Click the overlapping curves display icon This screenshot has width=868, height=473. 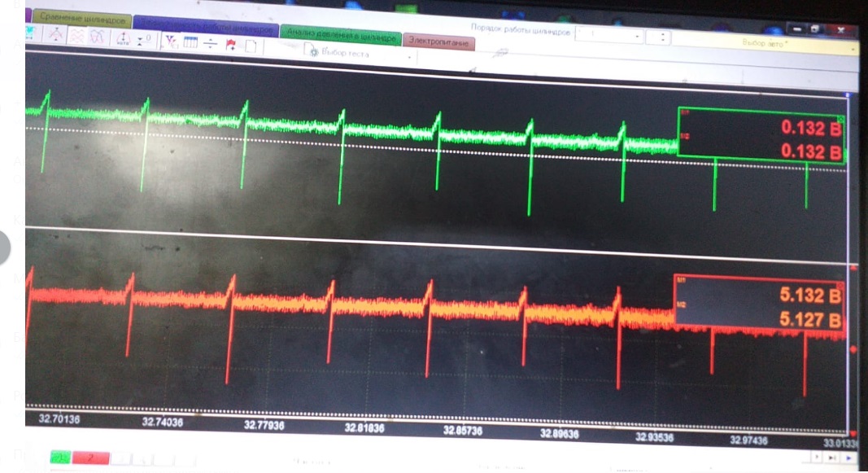coord(97,37)
